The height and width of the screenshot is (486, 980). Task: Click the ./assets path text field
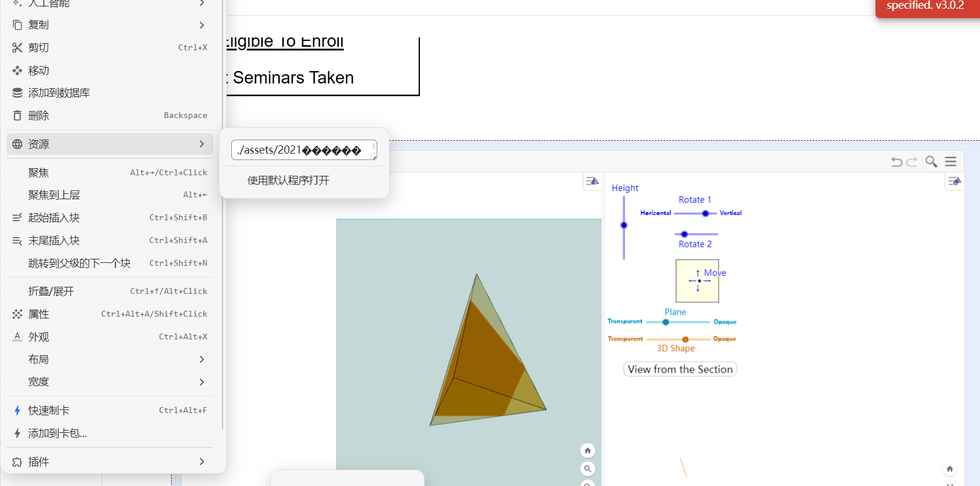pos(301,150)
